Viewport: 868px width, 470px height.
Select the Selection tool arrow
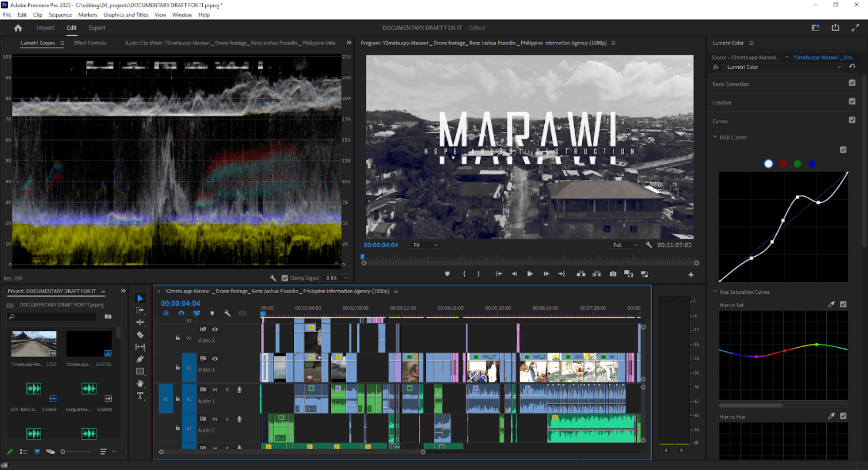coord(140,298)
